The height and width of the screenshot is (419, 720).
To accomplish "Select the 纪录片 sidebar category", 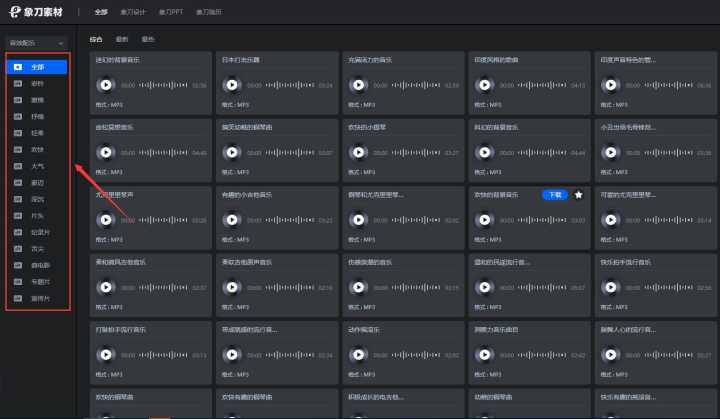I will click(40, 232).
